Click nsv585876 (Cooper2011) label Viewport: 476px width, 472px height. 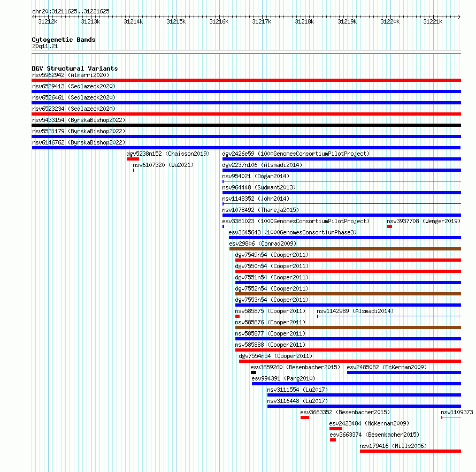(x=271, y=322)
